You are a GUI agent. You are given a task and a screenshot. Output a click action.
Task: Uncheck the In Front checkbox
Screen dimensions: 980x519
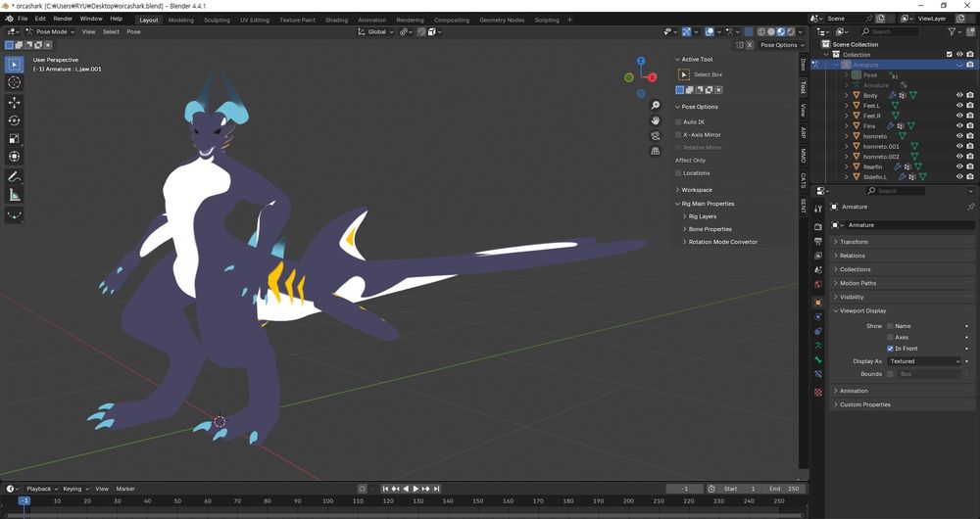[x=890, y=349]
